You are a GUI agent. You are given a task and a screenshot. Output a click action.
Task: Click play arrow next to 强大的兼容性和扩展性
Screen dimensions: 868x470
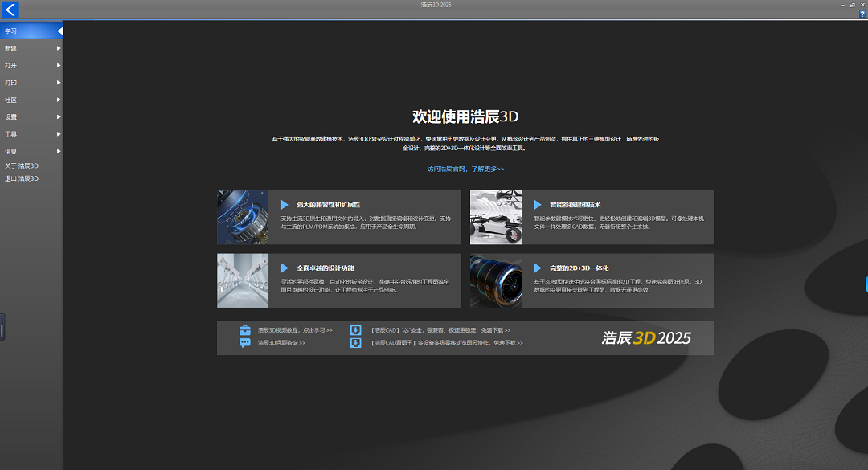point(285,205)
